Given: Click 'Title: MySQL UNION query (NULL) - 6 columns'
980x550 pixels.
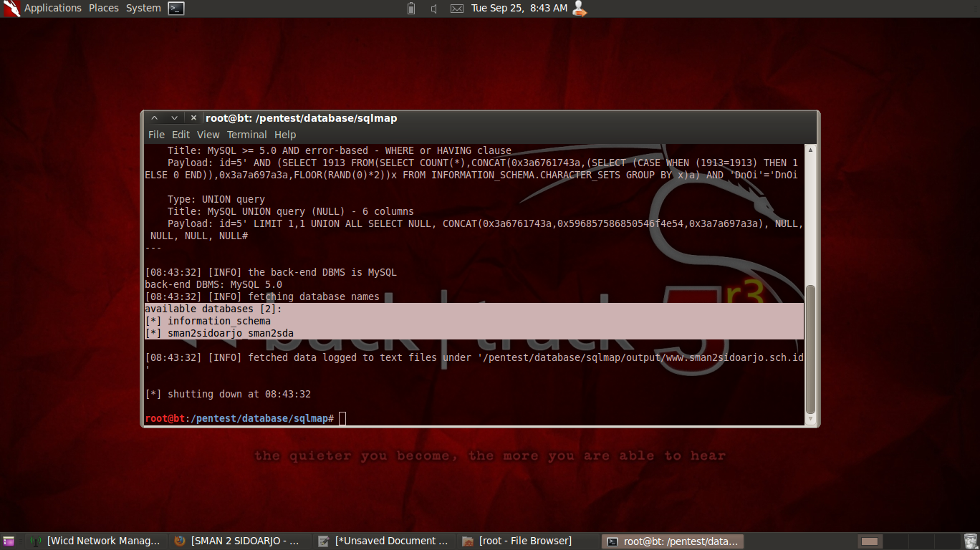Looking at the screenshot, I should tap(291, 211).
